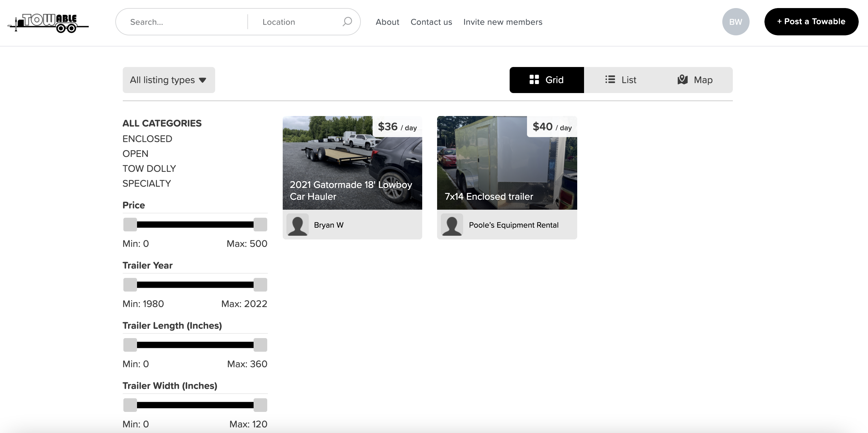Click the Invite new members link
This screenshot has height=433, width=868.
tap(503, 22)
